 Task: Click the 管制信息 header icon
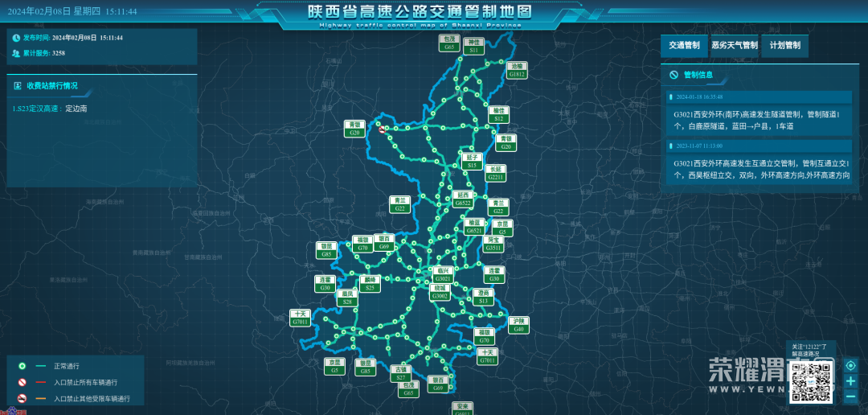[x=674, y=74]
